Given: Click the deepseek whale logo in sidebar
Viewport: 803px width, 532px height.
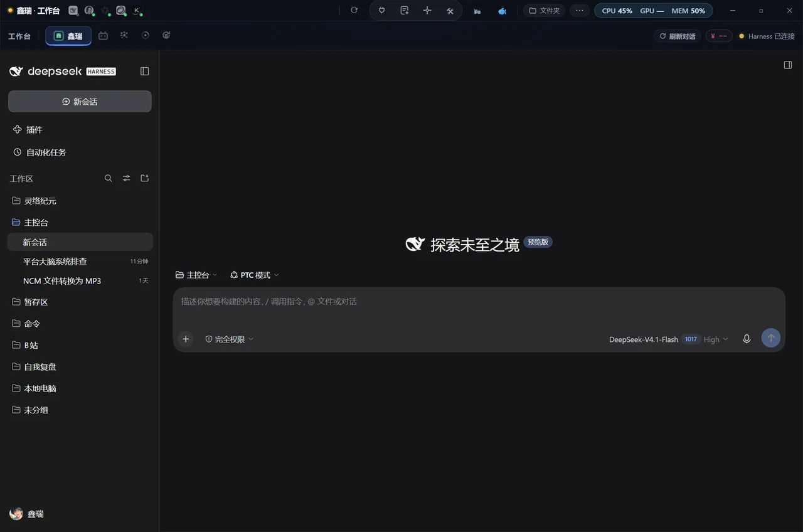Looking at the screenshot, I should coord(16,72).
